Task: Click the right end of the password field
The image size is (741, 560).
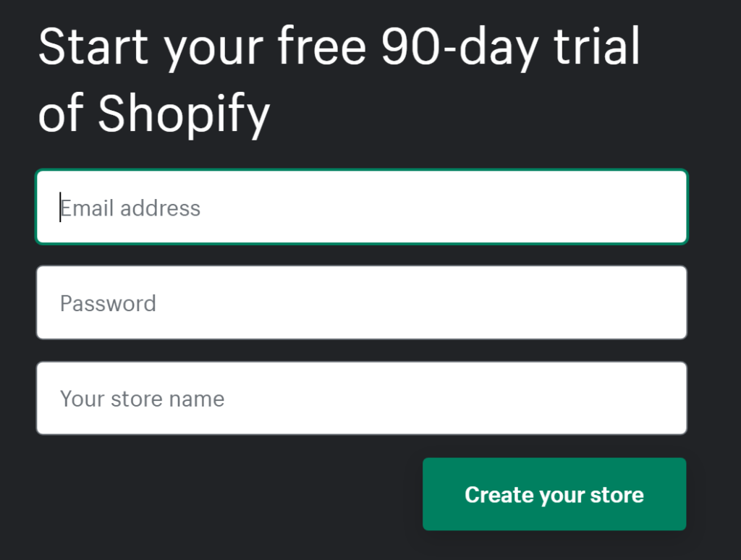Action: tap(661, 302)
